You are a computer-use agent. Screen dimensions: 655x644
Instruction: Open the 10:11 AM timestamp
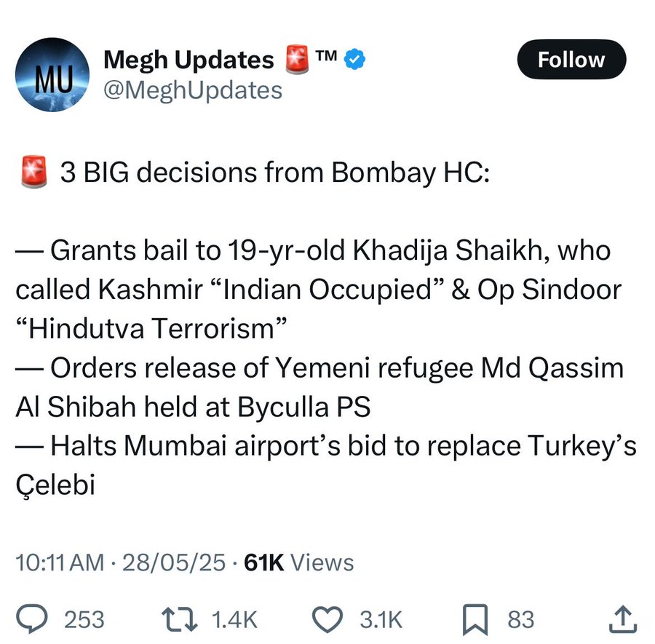pyautogui.click(x=60, y=562)
